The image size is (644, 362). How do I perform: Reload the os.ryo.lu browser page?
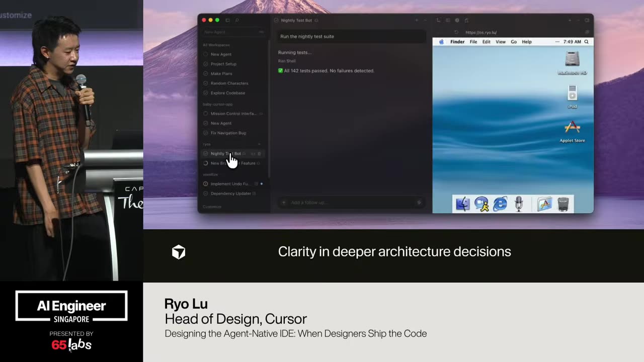(x=456, y=32)
